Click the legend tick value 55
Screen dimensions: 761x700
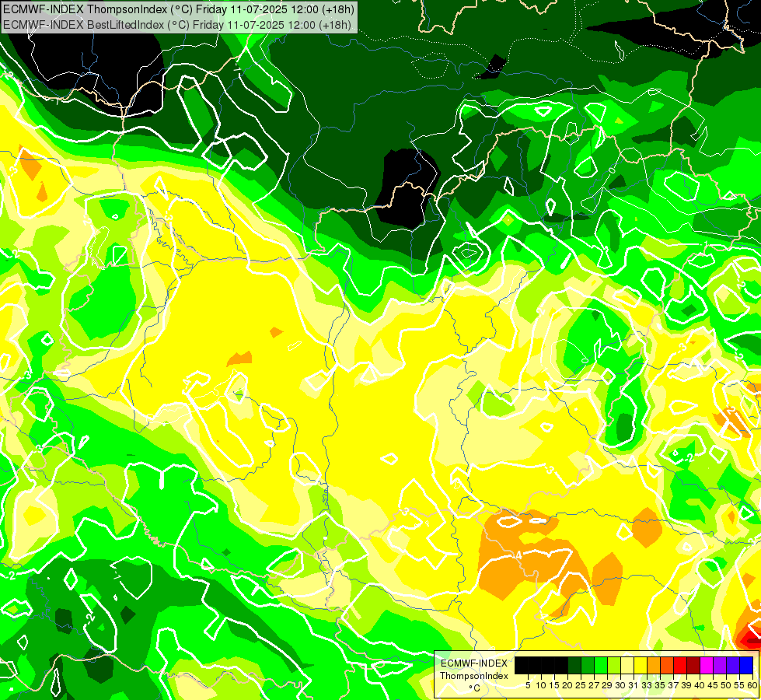[740, 685]
